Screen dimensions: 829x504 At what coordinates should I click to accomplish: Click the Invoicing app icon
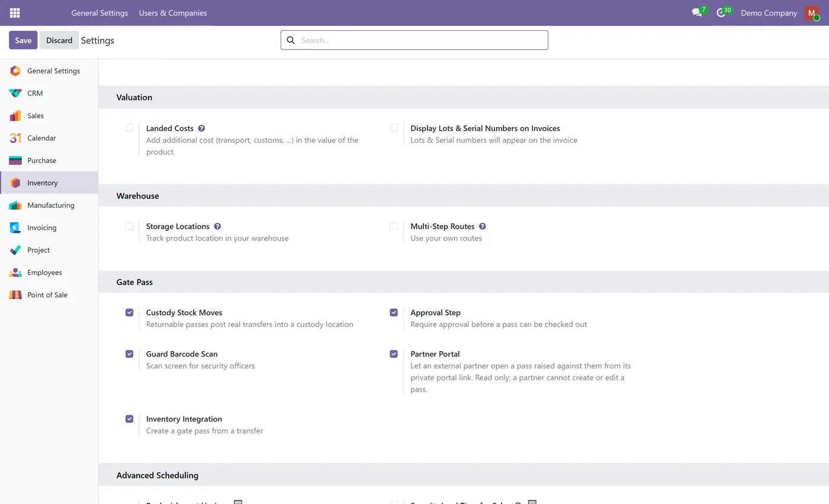click(x=15, y=228)
